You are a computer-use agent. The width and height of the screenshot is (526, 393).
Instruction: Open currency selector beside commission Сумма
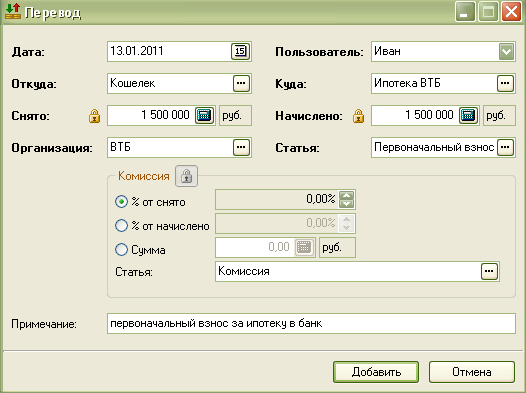click(337, 247)
